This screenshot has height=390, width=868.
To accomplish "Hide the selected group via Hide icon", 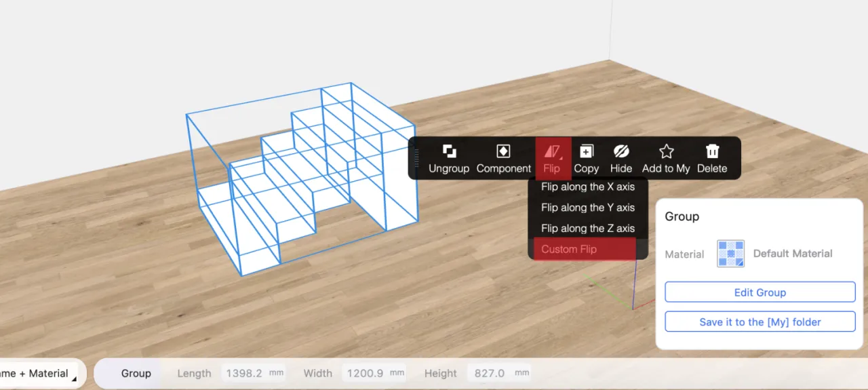I will point(621,151).
